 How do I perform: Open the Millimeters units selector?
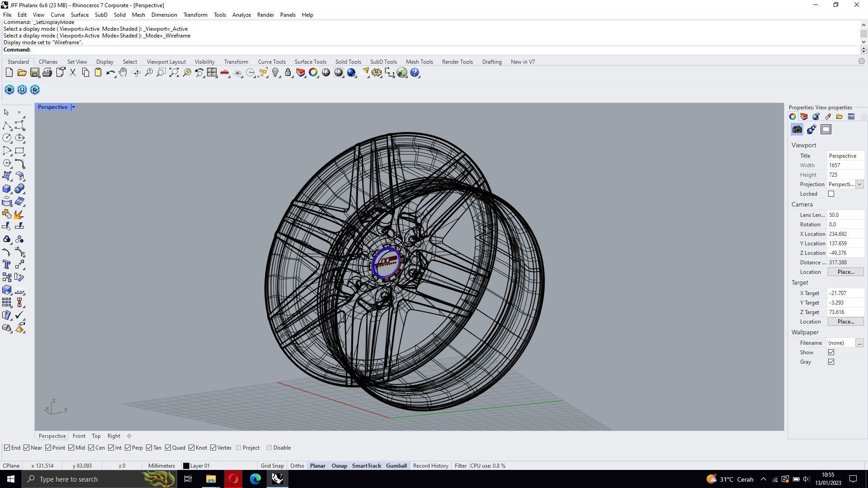[x=161, y=466]
